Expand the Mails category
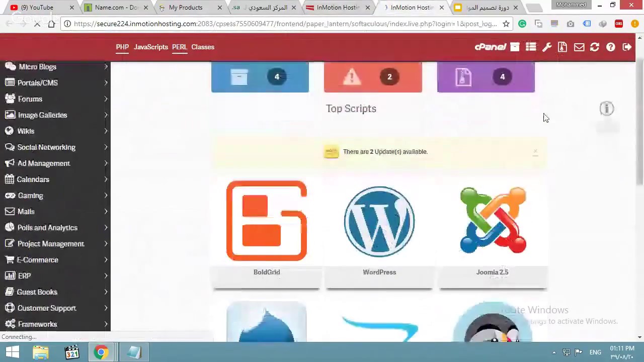 [55, 212]
